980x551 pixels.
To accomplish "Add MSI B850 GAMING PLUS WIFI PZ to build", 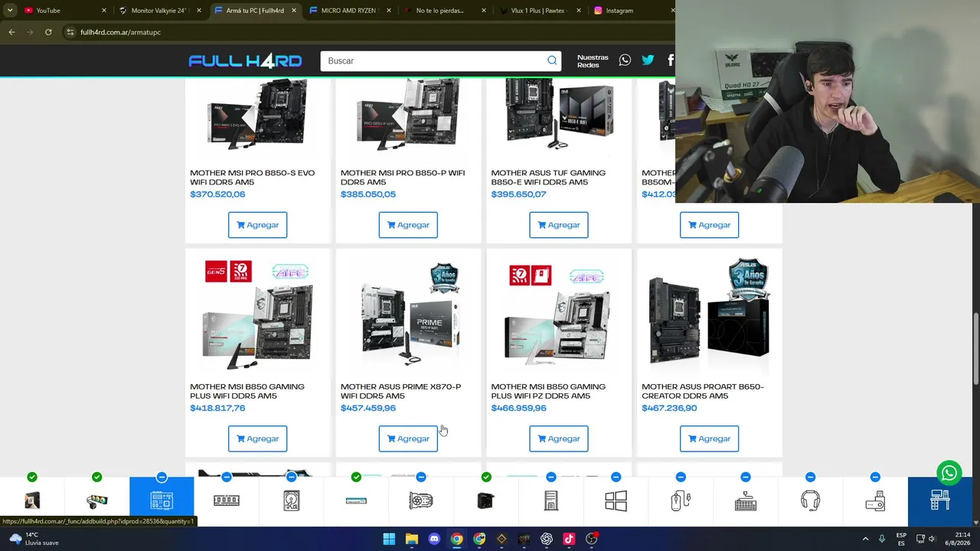I will click(x=559, y=439).
